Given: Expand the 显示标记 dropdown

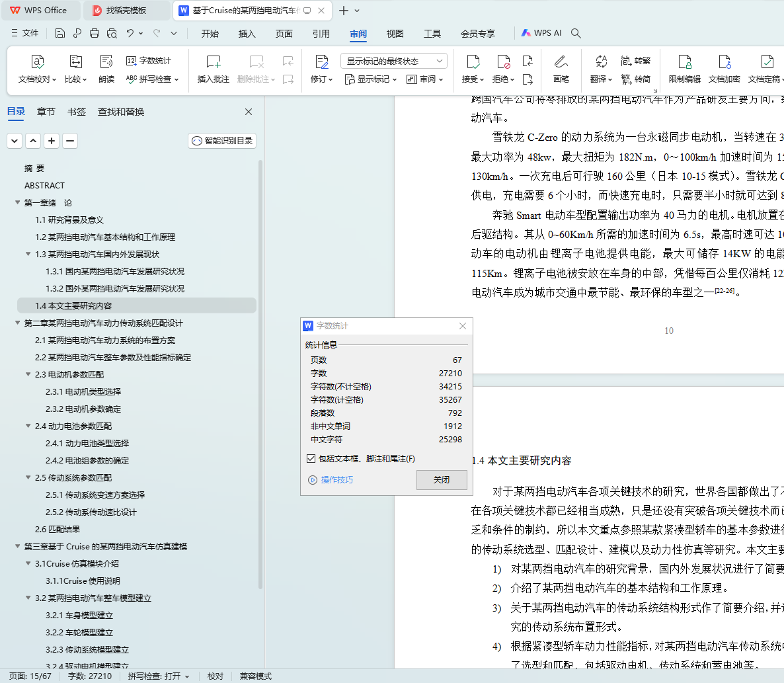Looking at the screenshot, I should pos(371,79).
